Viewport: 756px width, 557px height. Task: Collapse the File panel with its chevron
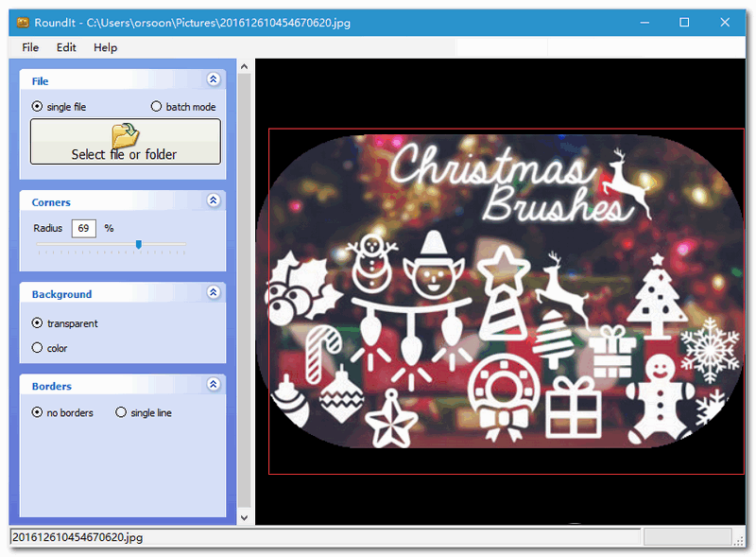(x=215, y=79)
